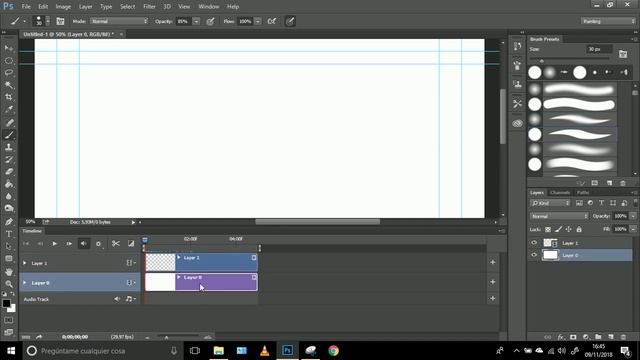Adjust the timeline zoom slider
Image resolution: width=640 pixels, height=360 pixels.
tap(166, 337)
